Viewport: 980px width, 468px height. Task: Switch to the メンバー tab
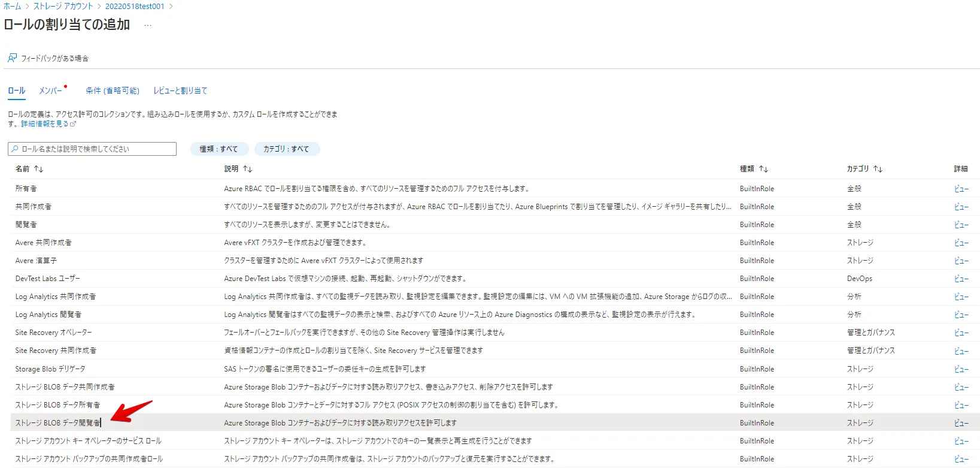point(51,91)
